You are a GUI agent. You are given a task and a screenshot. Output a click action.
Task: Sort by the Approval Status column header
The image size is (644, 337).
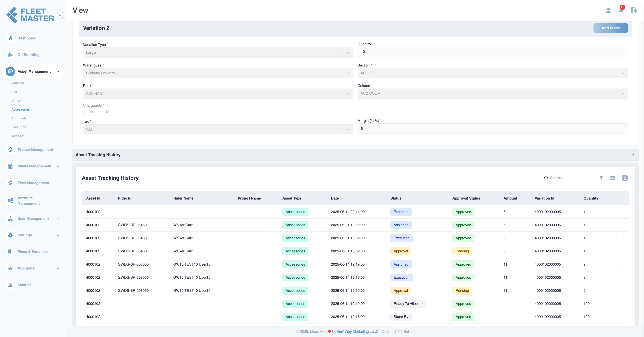tap(466, 198)
